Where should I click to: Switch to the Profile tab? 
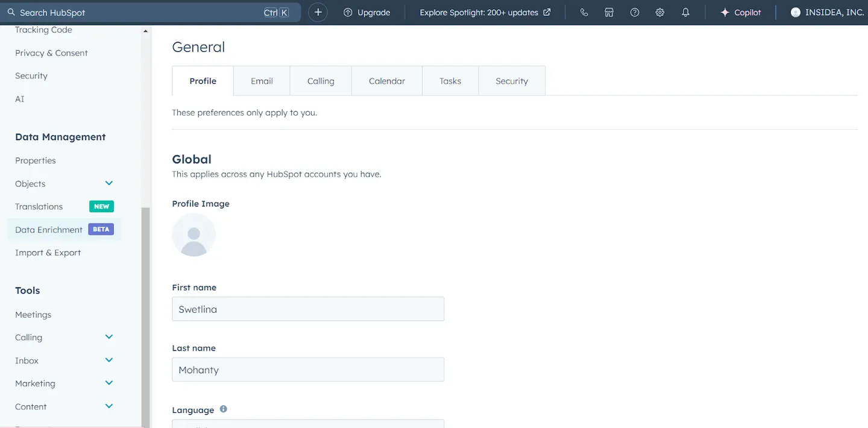tap(203, 81)
